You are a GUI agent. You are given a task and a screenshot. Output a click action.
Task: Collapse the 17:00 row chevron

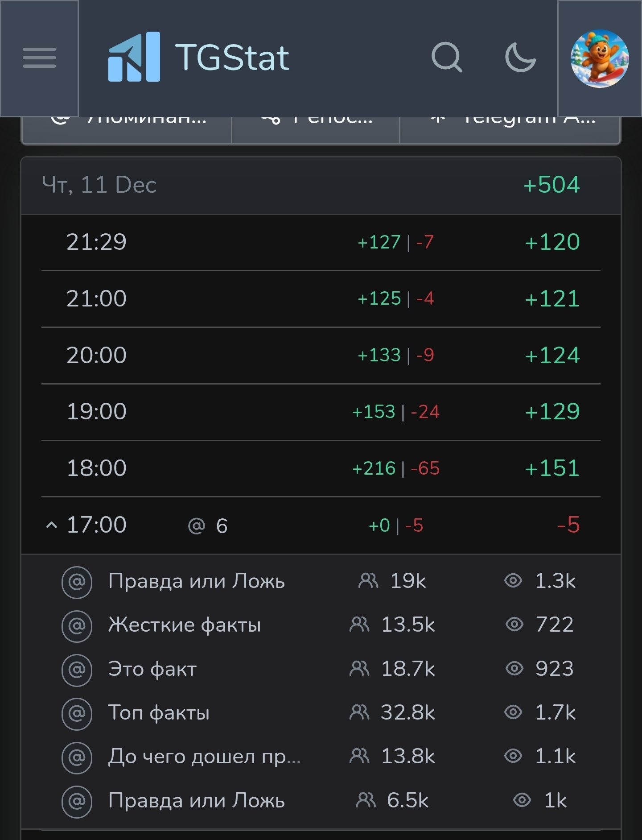[52, 525]
